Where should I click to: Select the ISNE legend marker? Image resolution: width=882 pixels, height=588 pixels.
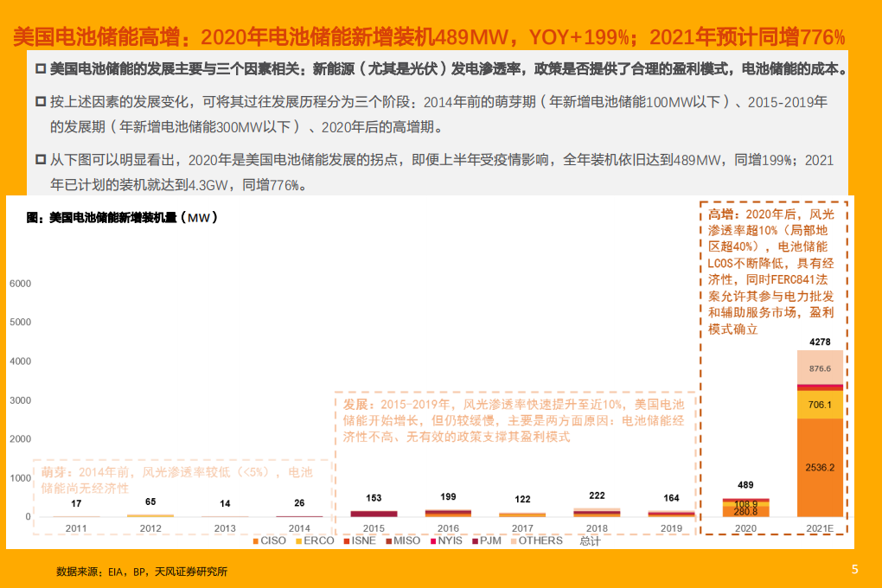click(347, 540)
